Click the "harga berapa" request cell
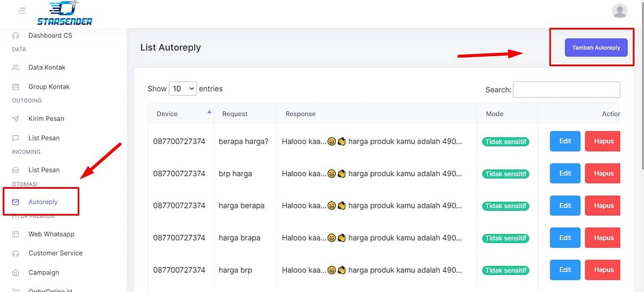This screenshot has height=292, width=644. [x=241, y=206]
